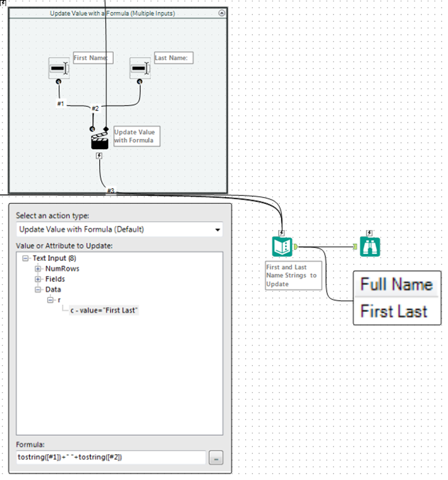Viewport: 448px width, 480px height.
Task: Click the Browse tool's green input anchor
Action: (x=355, y=246)
